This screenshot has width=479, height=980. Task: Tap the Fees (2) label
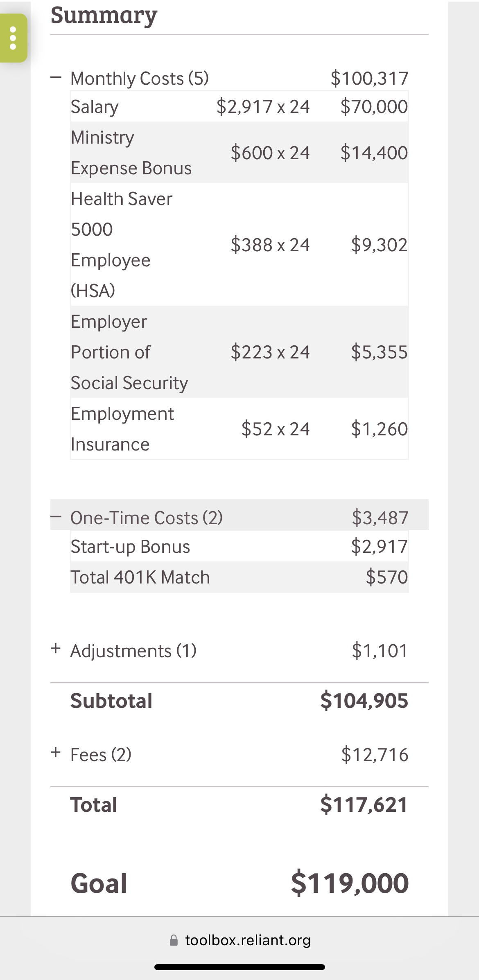pyautogui.click(x=101, y=755)
